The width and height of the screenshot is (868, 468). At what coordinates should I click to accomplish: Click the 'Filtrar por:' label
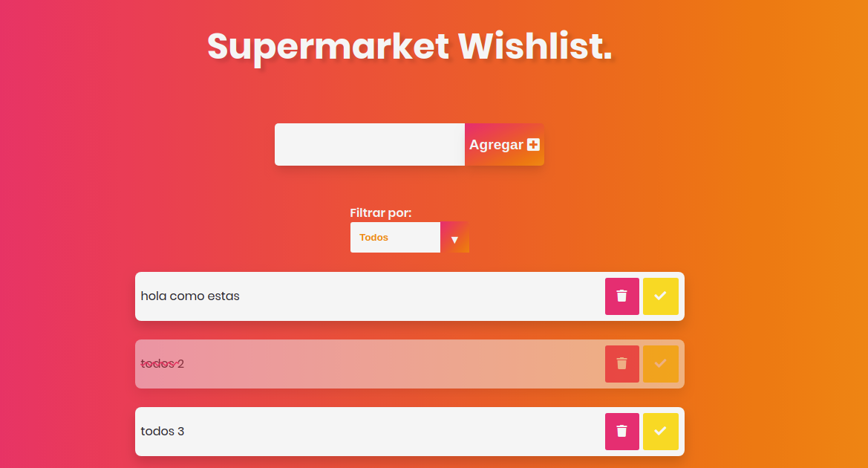click(381, 213)
